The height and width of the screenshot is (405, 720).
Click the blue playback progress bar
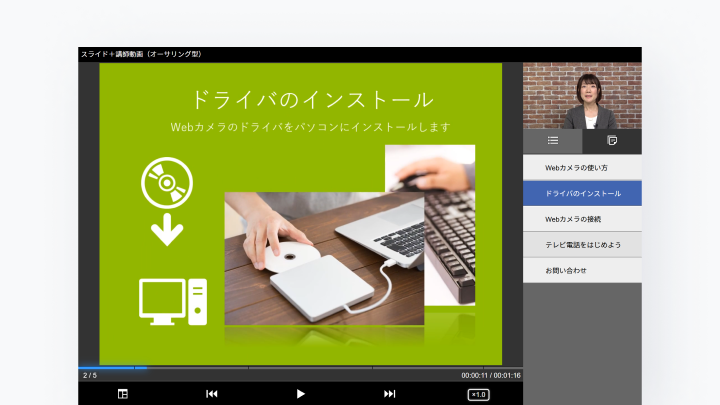(112, 368)
